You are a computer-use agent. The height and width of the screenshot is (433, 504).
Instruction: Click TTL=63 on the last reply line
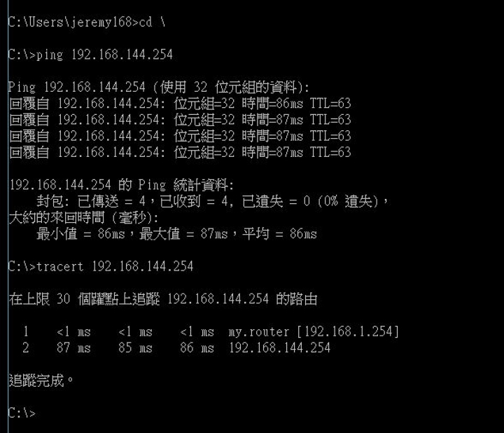(330, 152)
